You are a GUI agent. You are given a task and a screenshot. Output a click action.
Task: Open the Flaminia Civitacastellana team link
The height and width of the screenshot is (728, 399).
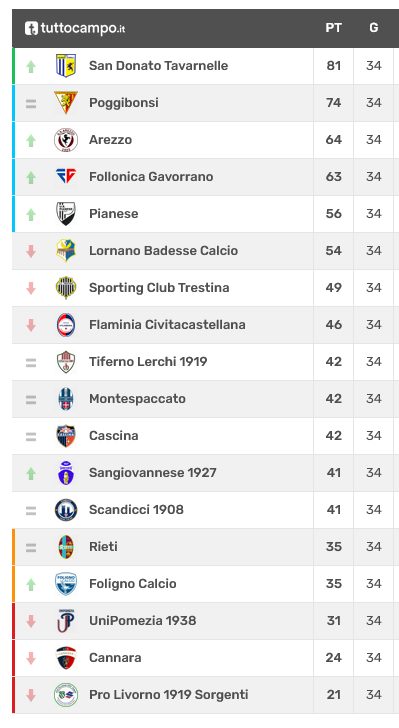(x=167, y=325)
